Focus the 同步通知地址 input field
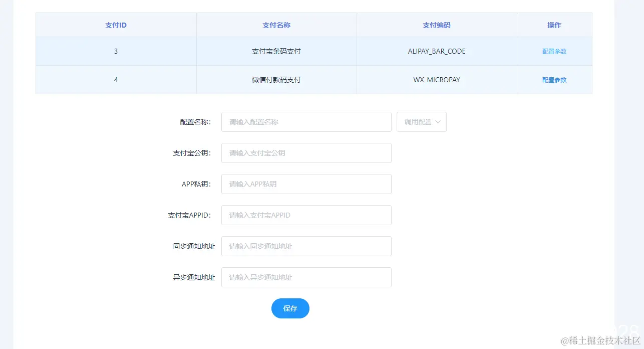The height and width of the screenshot is (349, 644). pos(306,246)
